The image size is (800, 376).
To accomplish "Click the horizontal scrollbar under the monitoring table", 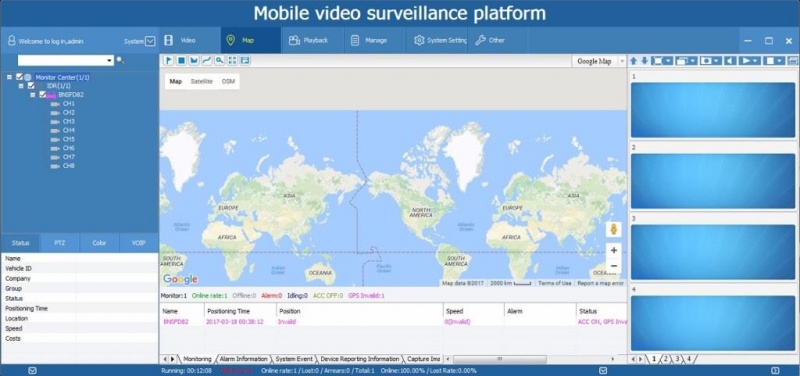I will [499, 359].
